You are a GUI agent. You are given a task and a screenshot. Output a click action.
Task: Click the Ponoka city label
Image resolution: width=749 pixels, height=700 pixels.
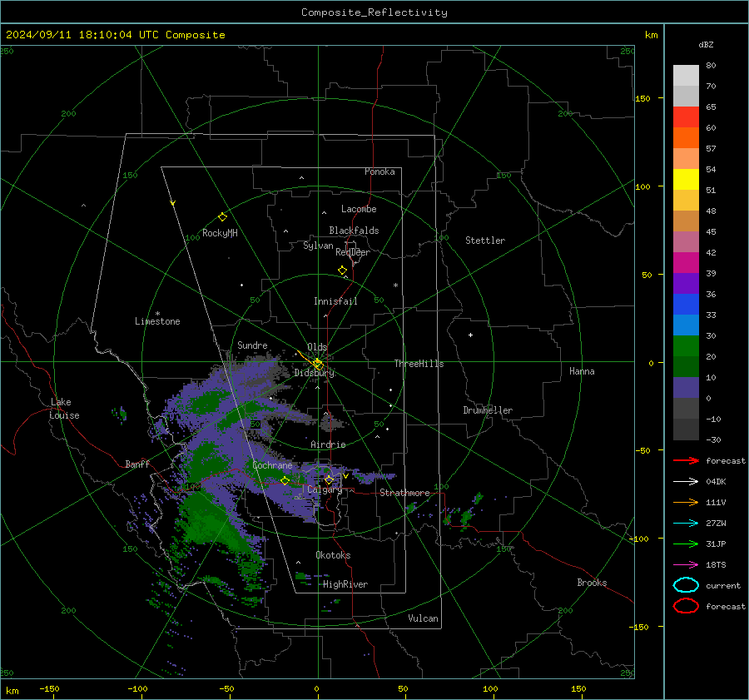click(x=379, y=171)
